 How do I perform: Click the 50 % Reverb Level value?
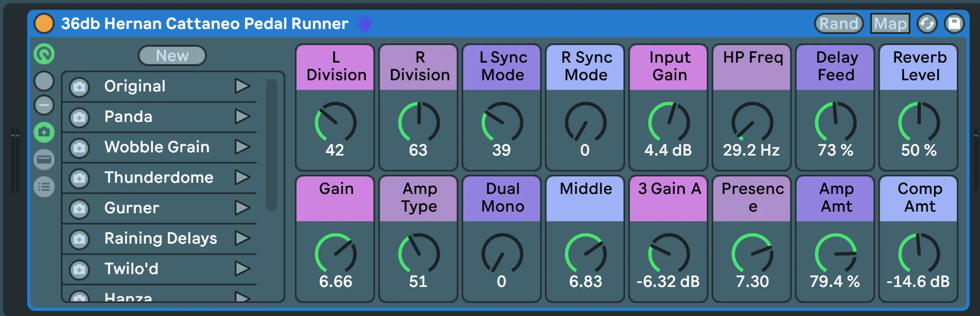(x=919, y=150)
